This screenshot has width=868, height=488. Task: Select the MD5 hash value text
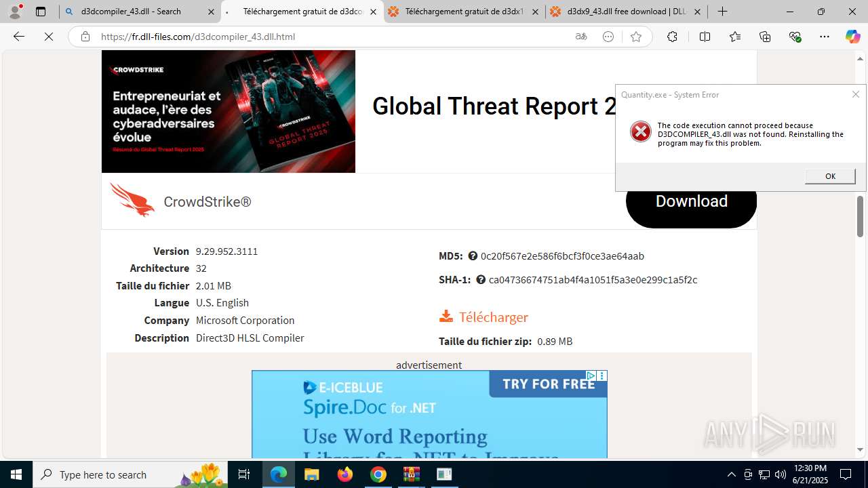[x=562, y=256]
